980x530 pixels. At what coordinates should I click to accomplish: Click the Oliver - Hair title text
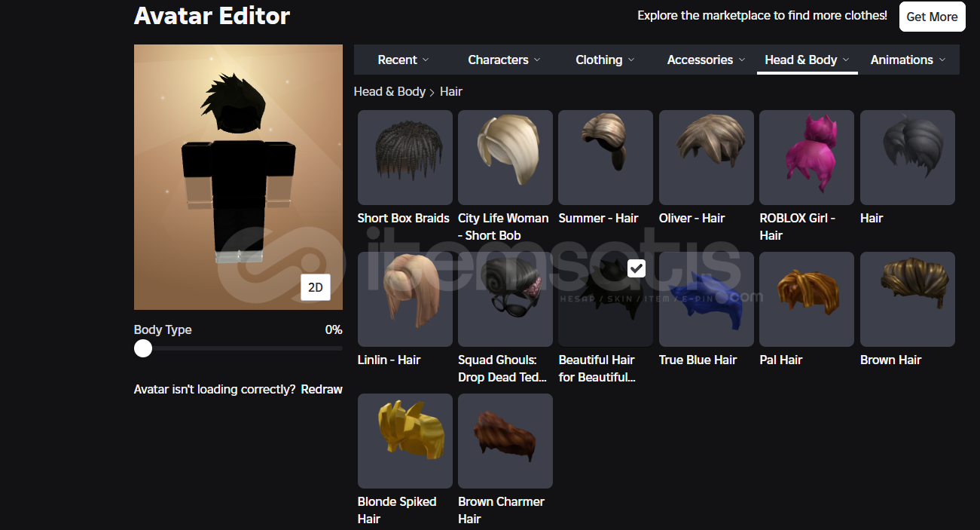691,218
